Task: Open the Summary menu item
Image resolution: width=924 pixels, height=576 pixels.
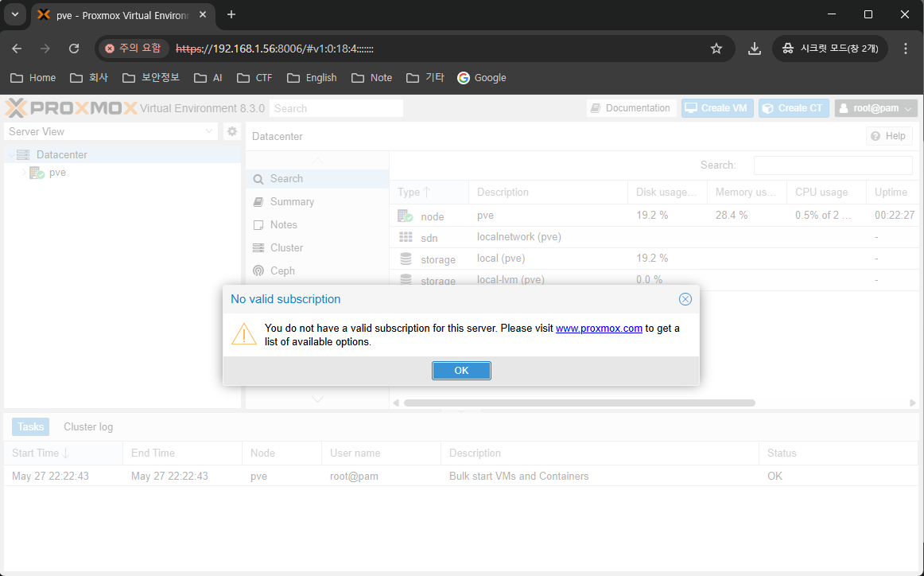Action: pyautogui.click(x=317, y=201)
